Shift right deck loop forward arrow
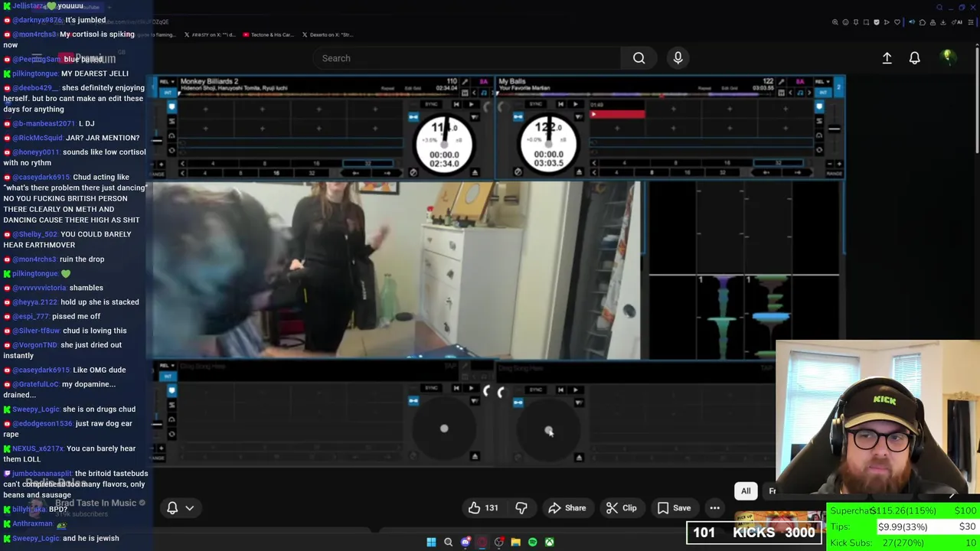This screenshot has height=551, width=980. coord(798,172)
